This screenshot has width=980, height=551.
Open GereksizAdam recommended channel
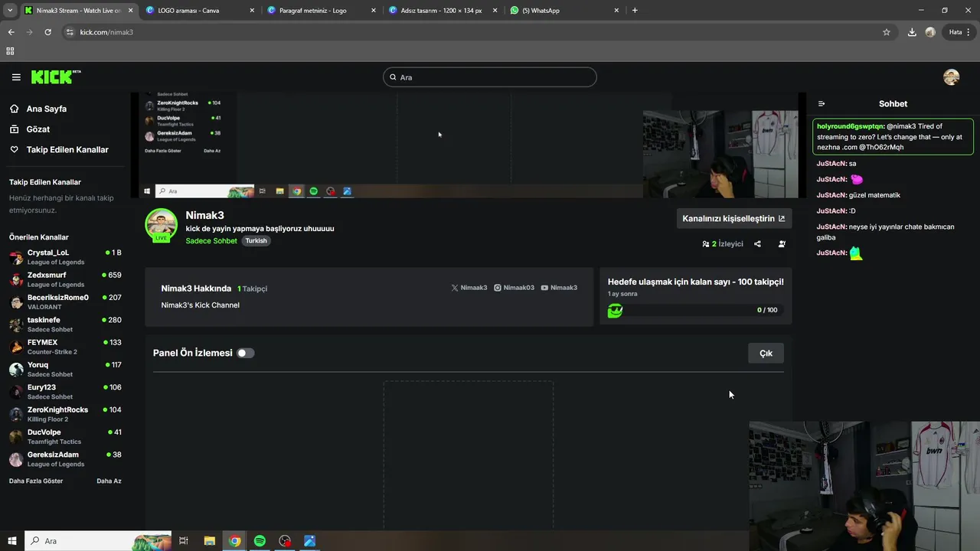tap(65, 459)
